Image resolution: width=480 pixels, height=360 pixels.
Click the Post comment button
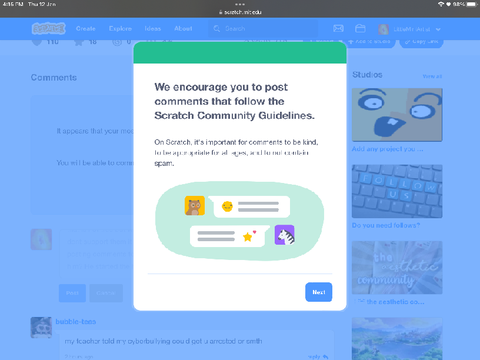tap(72, 293)
